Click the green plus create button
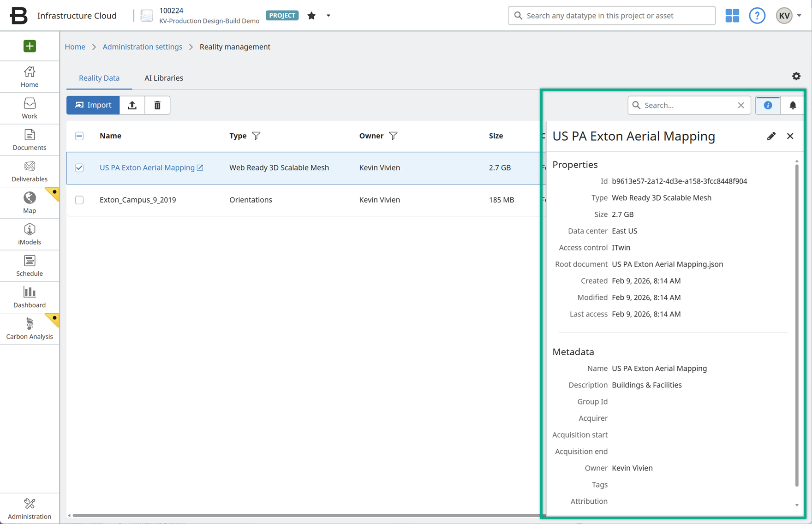The width and height of the screenshot is (812, 524). (30, 46)
